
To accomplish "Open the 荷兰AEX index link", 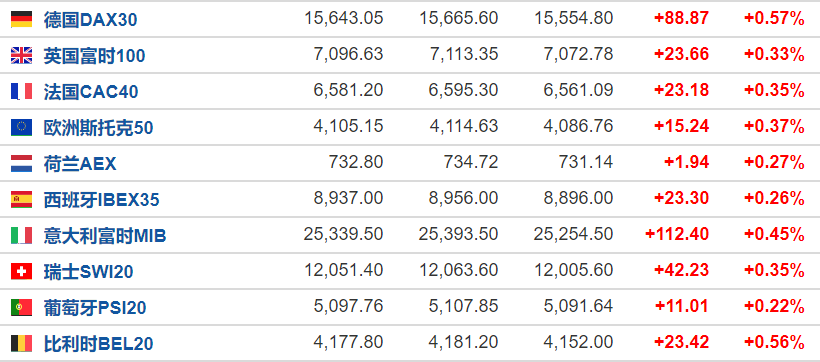I will [80, 164].
